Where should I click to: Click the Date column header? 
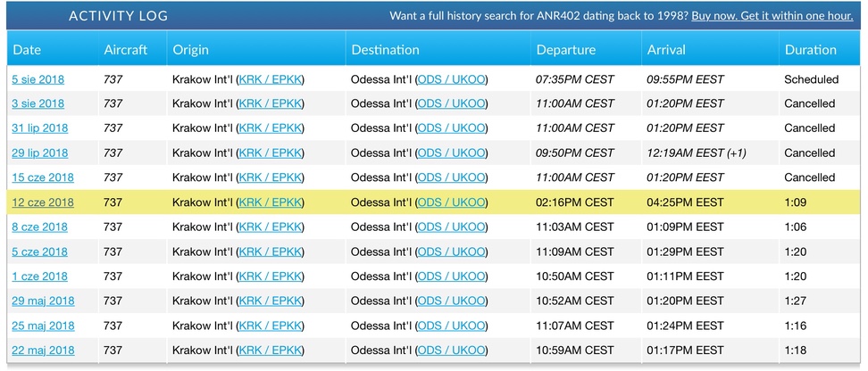pos(27,49)
